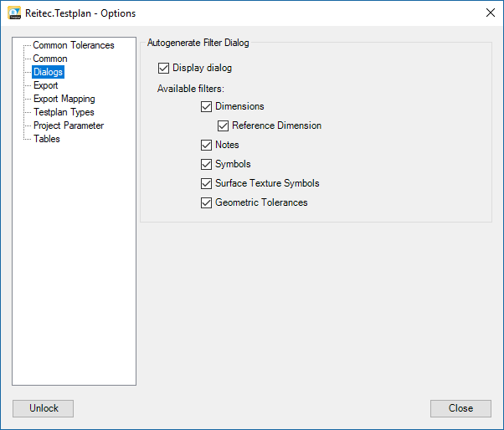Toggle the Dimensions filter checkbox

pyautogui.click(x=207, y=106)
